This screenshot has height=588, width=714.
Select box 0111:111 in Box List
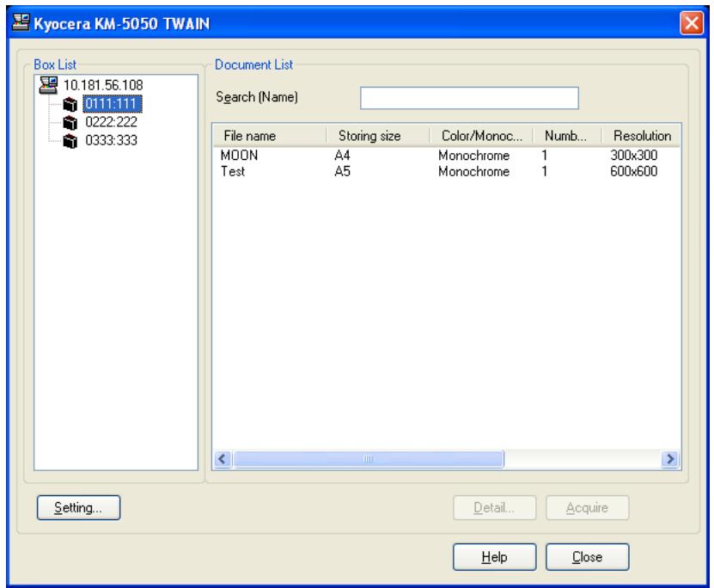112,104
